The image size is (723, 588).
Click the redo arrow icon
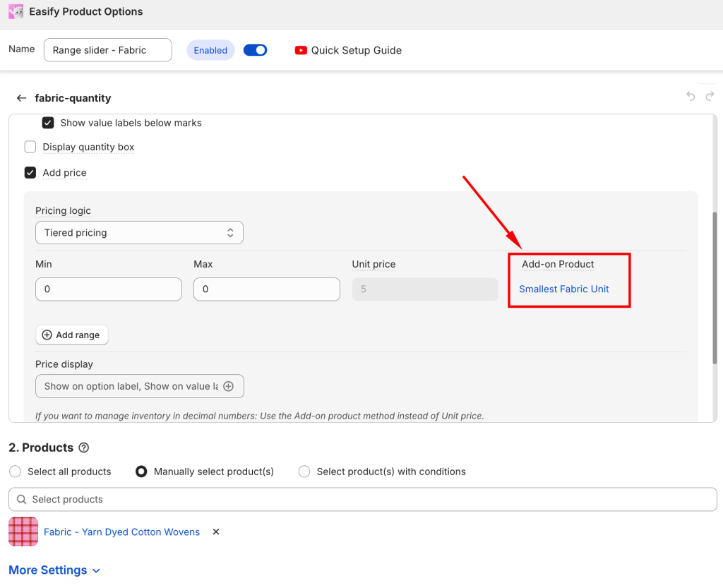point(709,97)
